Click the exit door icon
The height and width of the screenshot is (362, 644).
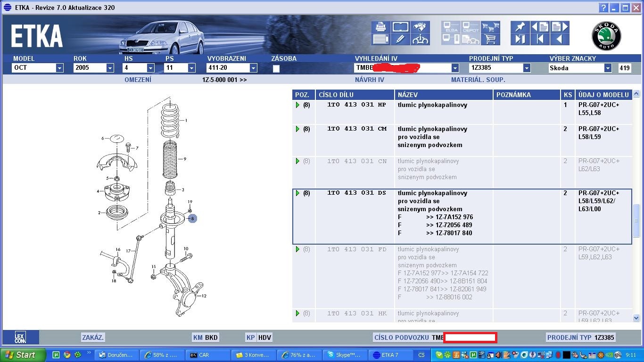click(x=520, y=39)
